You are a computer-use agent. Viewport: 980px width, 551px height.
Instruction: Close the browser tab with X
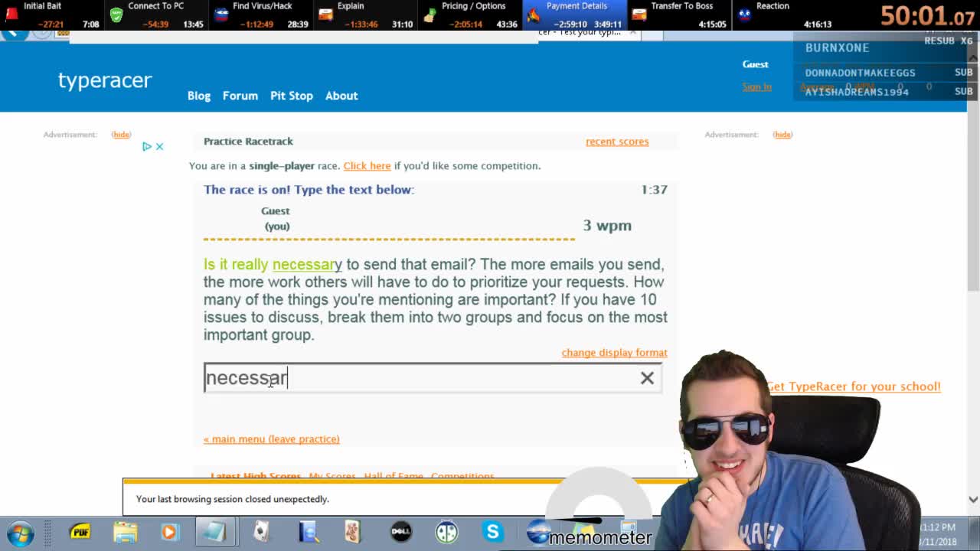pos(632,32)
